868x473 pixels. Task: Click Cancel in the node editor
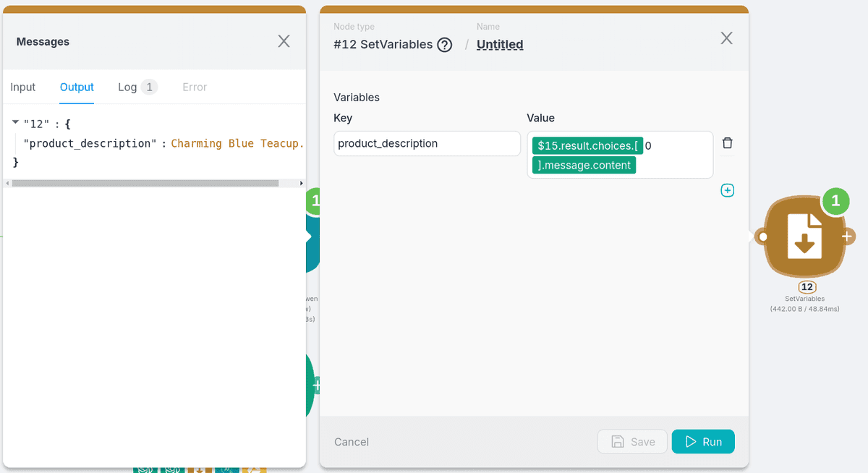[x=352, y=442]
